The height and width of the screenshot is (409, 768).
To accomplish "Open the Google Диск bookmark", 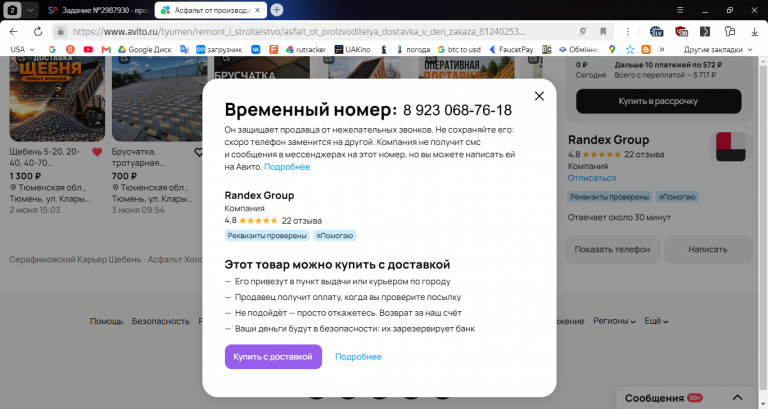I will click(x=144, y=49).
